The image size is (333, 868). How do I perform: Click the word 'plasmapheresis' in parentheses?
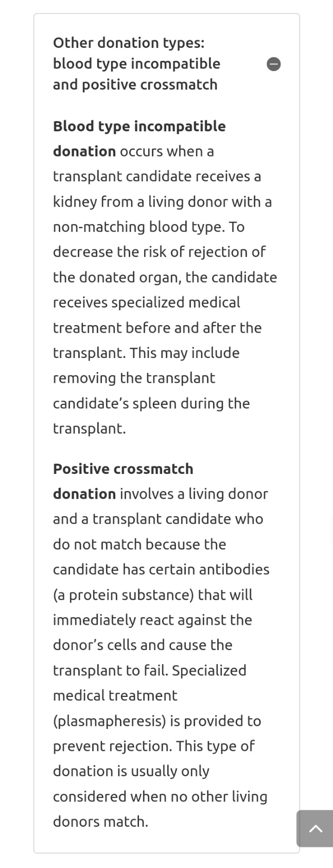110,721
